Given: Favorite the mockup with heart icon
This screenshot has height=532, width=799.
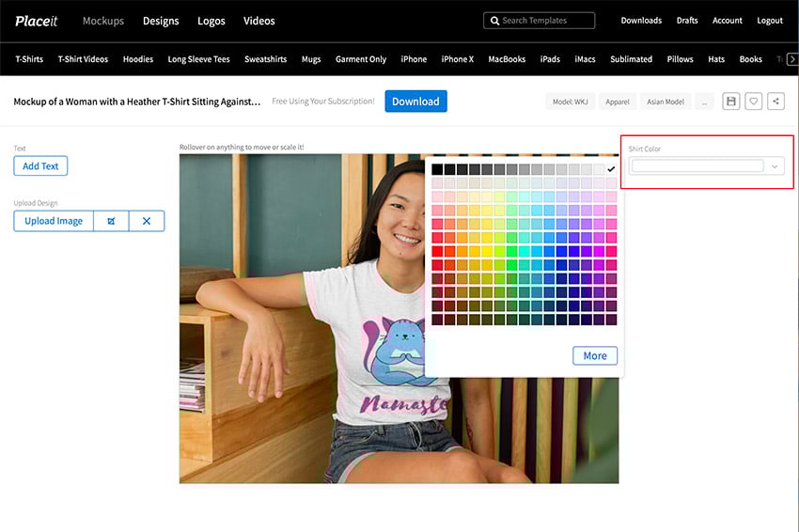Looking at the screenshot, I should [x=753, y=102].
